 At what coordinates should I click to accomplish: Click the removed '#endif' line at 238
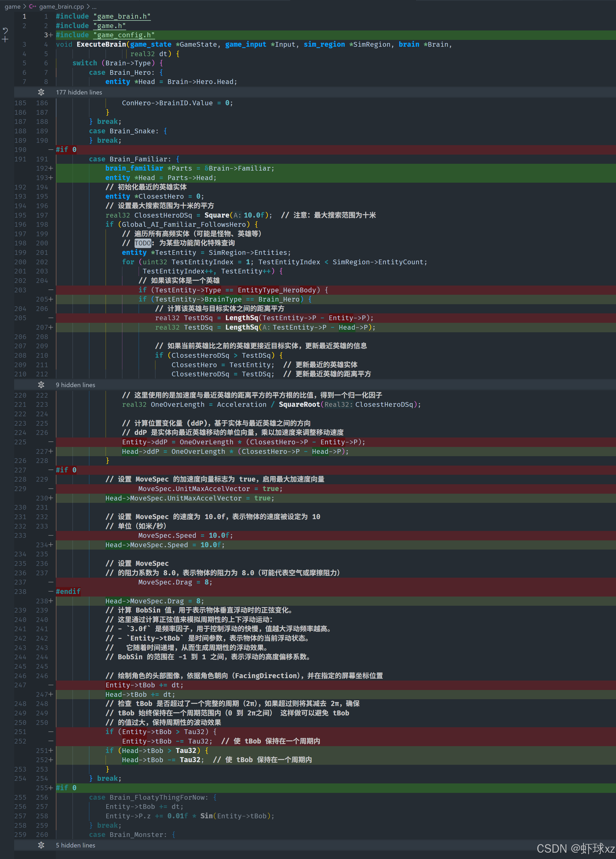(68, 592)
